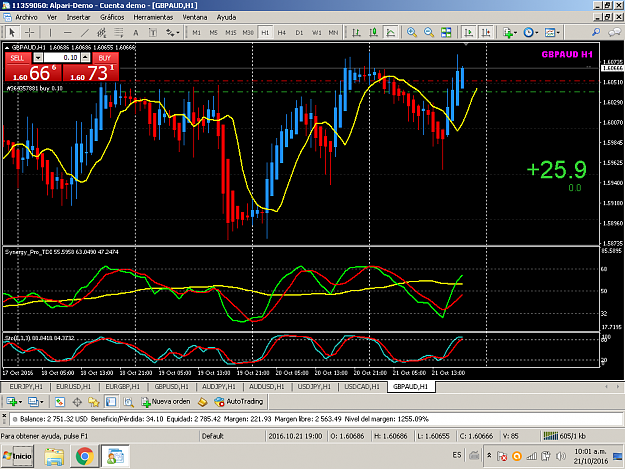Image resolution: width=625 pixels, height=469 pixels.
Task: Open the Insertar menu
Action: pyautogui.click(x=78, y=17)
